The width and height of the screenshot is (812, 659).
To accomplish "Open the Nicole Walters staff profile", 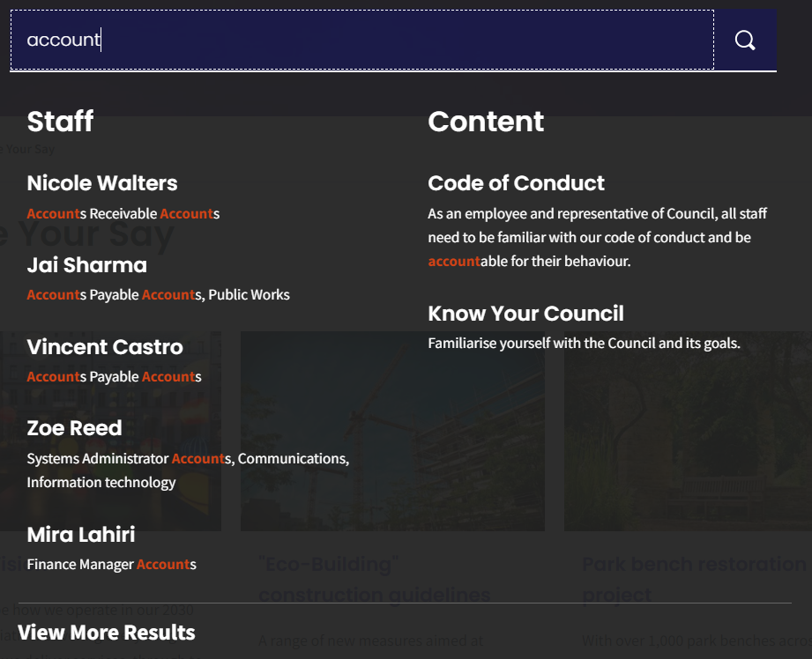I will tap(102, 183).
